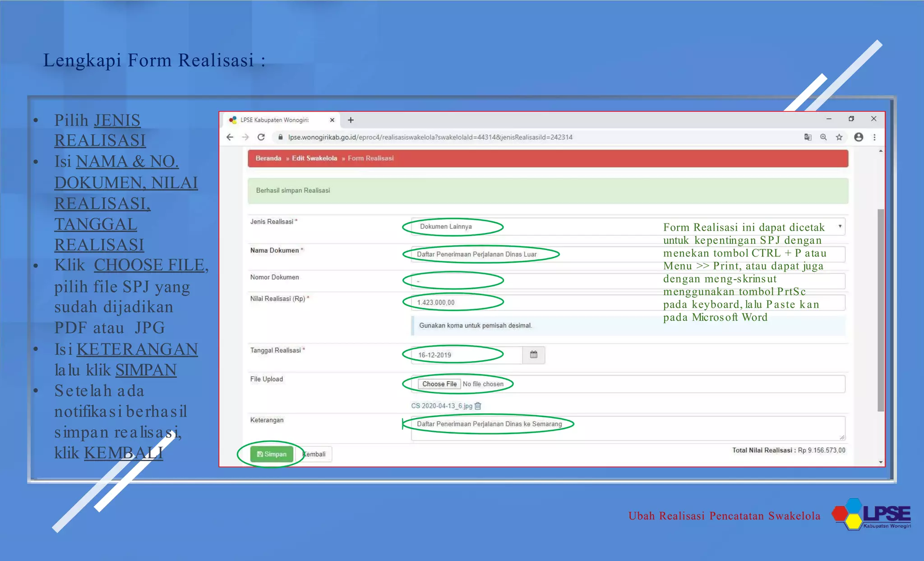Open Chrome three-dot menu

pyautogui.click(x=874, y=137)
